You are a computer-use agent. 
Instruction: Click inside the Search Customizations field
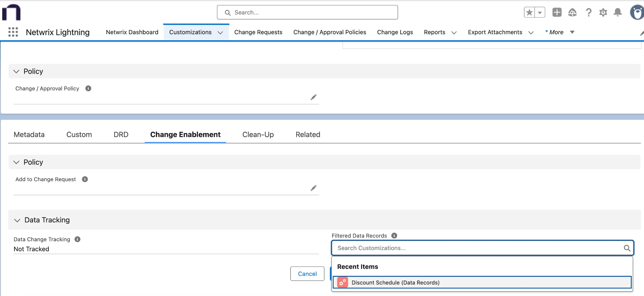click(440, 248)
